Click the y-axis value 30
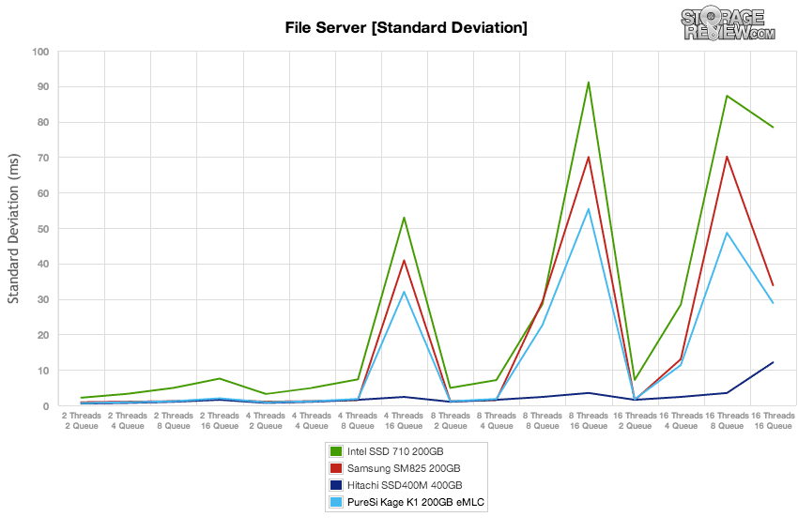This screenshot has width=798, height=532. [43, 299]
